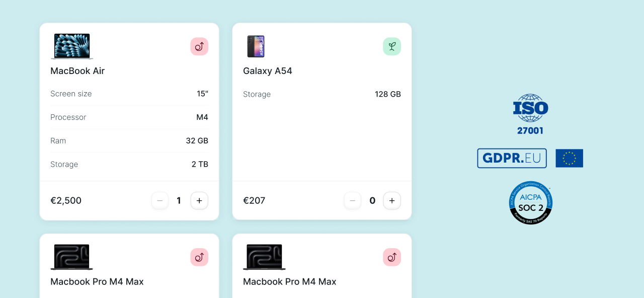Click the pink badge on left Macbook Pro card
The width and height of the screenshot is (644, 298).
(199, 257)
